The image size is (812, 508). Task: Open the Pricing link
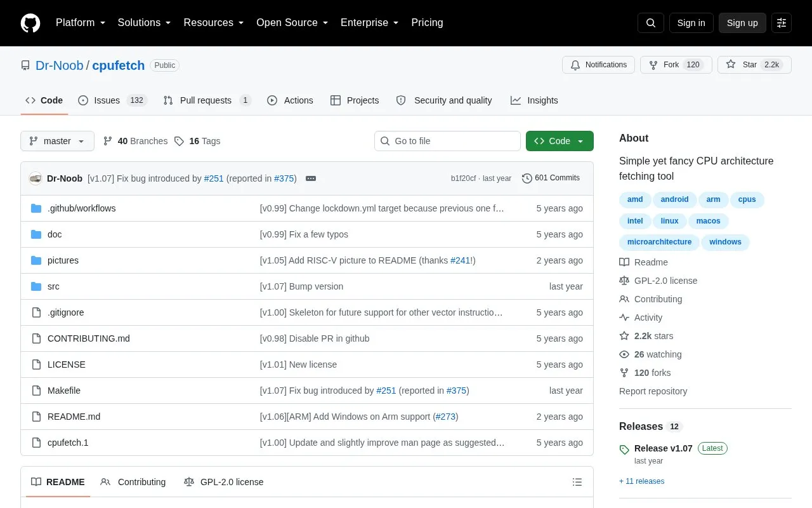427,23
